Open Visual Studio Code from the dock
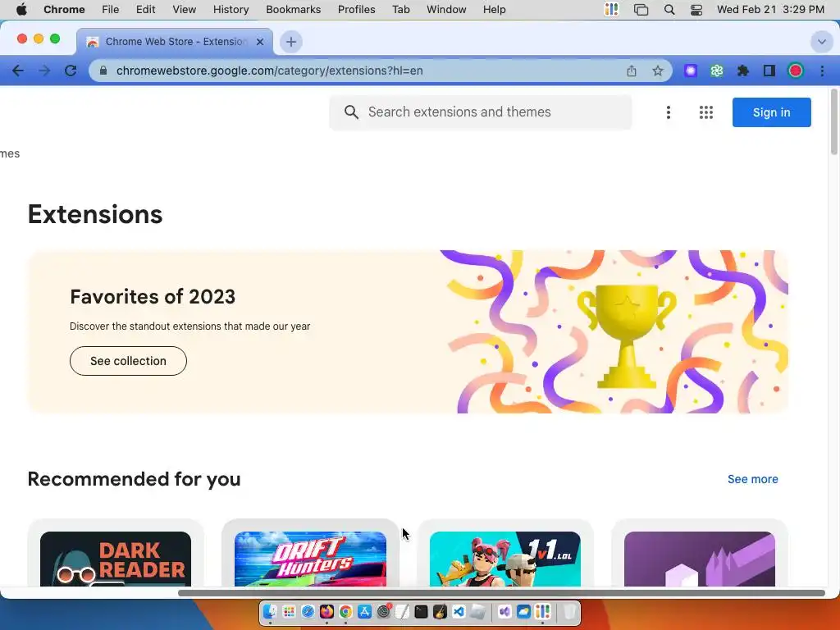Screen dimensions: 840x630 [x=459, y=611]
